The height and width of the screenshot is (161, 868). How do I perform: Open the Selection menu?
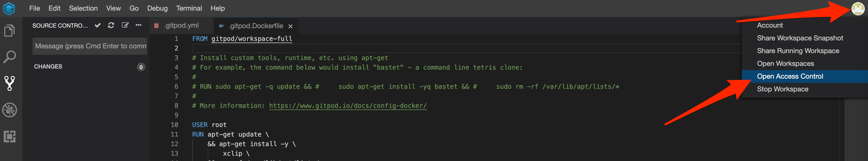pos(83,9)
